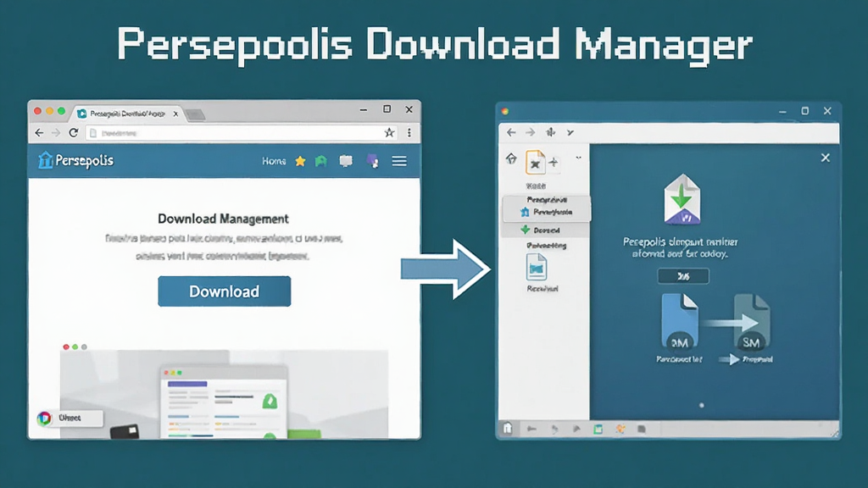868x488 pixels.
Task: Click the app screenshot preview on the webpage
Action: click(x=224, y=394)
